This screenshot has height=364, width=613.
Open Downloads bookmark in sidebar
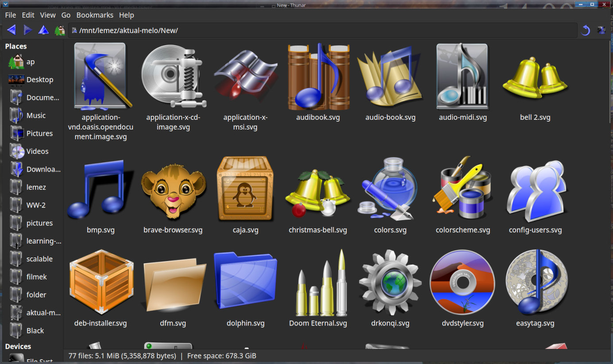click(32, 169)
